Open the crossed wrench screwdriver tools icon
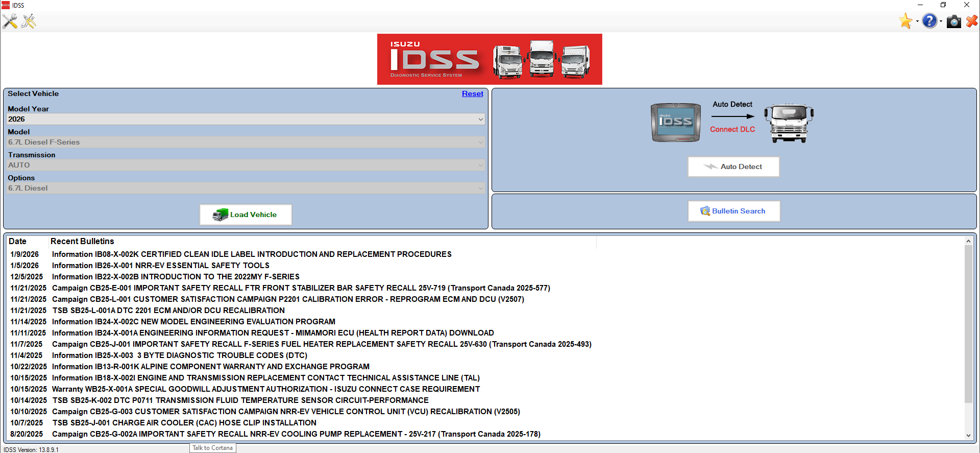The image size is (980, 453). [x=10, y=21]
